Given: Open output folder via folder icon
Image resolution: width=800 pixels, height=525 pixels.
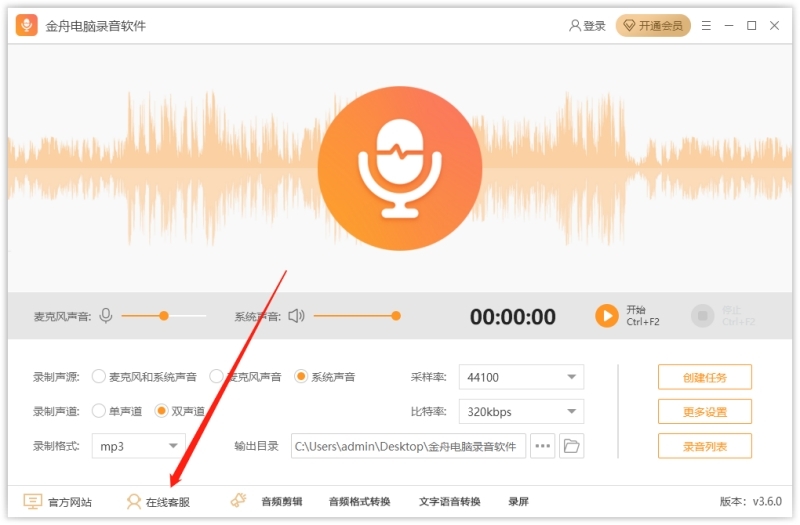Looking at the screenshot, I should (x=571, y=446).
